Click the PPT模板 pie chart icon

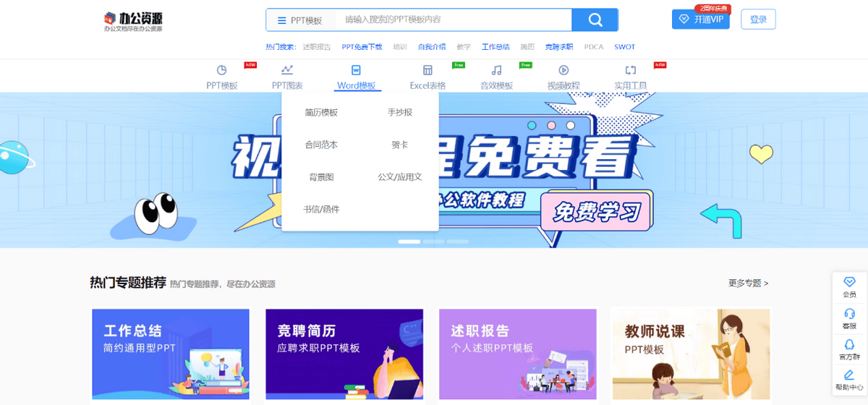coord(222,70)
